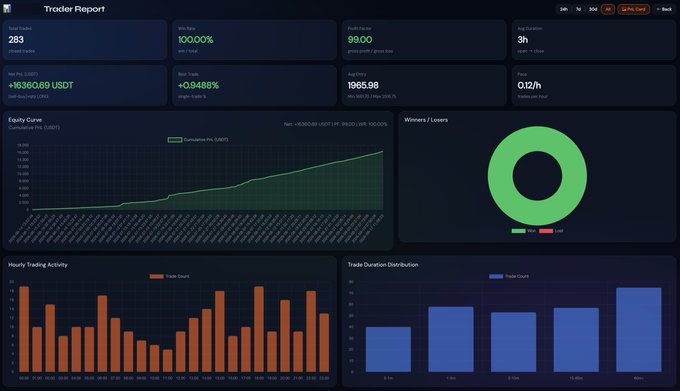Select the 24h time range
This screenshot has width=680, height=391.
563,9
